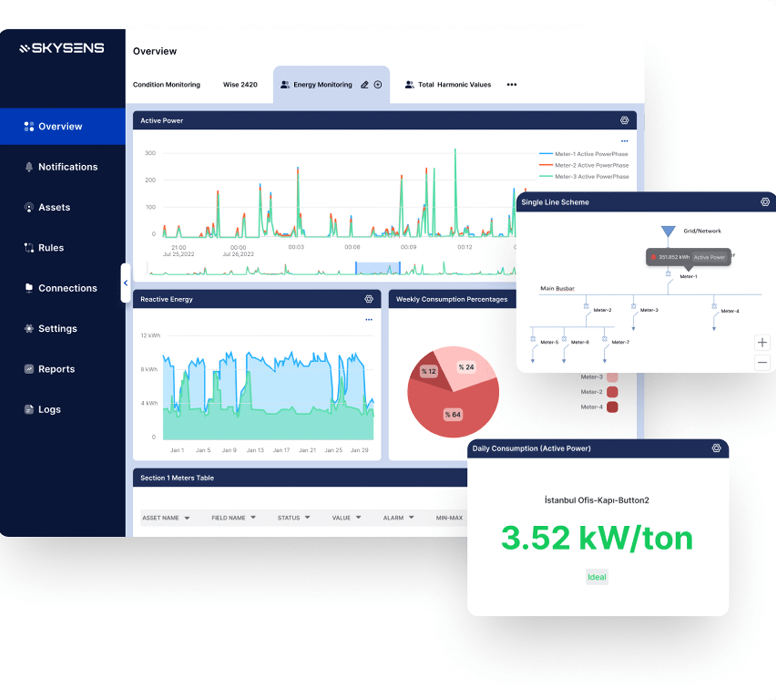Viewport: 776px width, 700px height.
Task: Click the Meter-2 color swatch in legend
Action: [x=612, y=392]
